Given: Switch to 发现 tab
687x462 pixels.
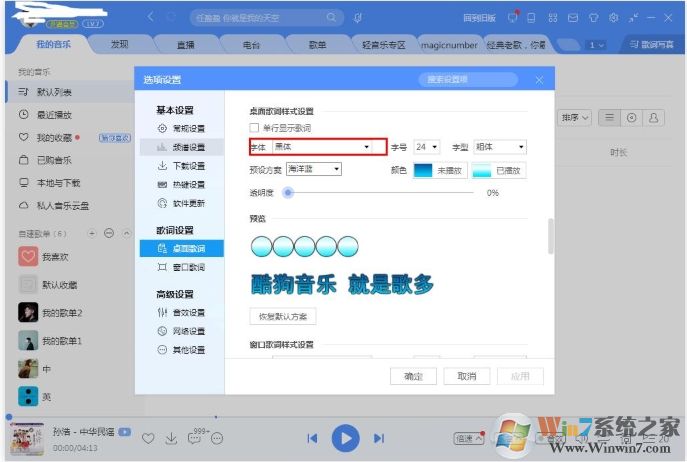Looking at the screenshot, I should click(120, 44).
